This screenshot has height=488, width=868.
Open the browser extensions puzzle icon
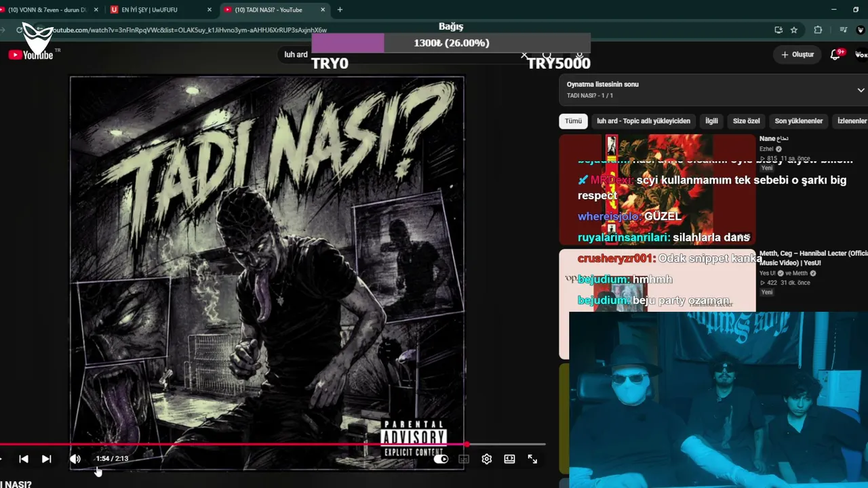click(818, 30)
